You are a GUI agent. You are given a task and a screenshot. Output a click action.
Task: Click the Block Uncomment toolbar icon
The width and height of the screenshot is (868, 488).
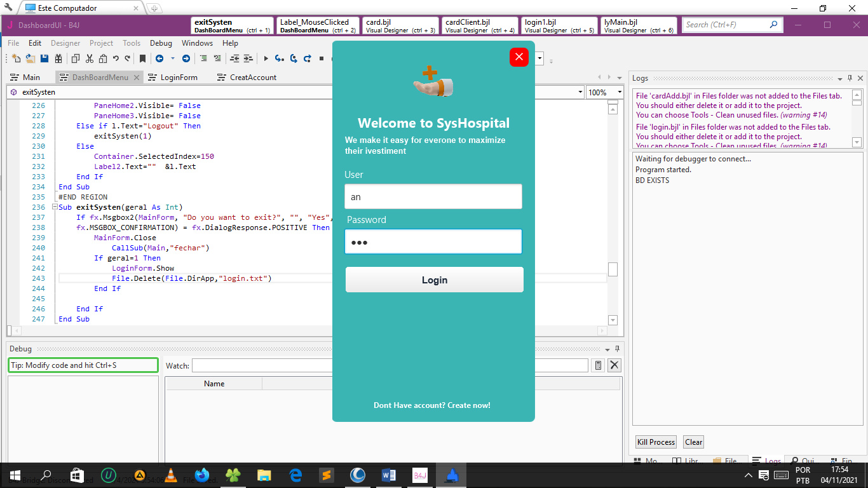pyautogui.click(x=217, y=58)
